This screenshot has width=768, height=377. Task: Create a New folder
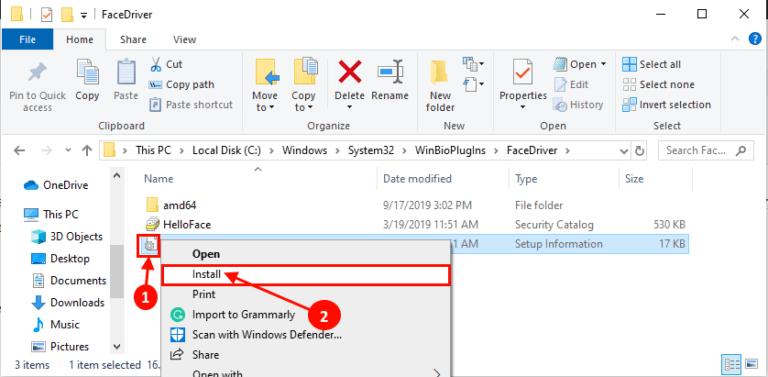point(440,86)
